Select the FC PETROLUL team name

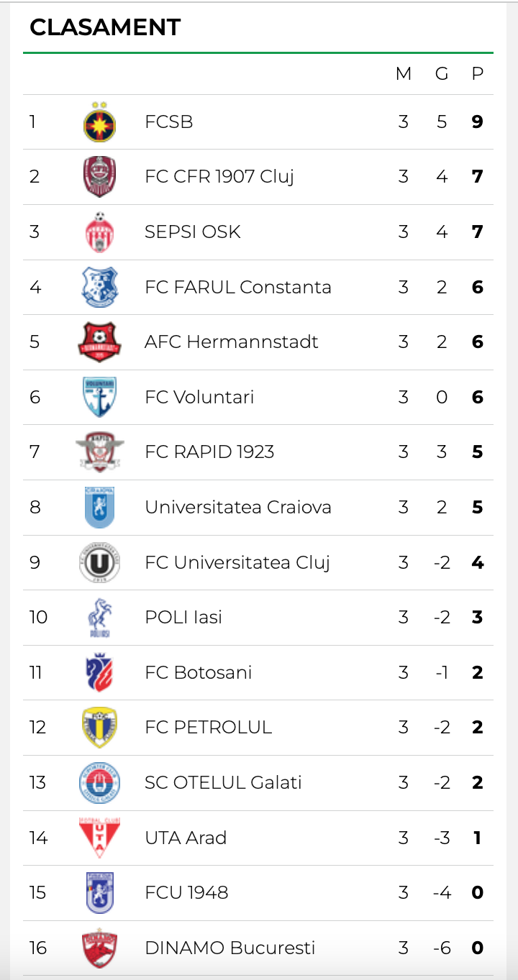click(208, 727)
